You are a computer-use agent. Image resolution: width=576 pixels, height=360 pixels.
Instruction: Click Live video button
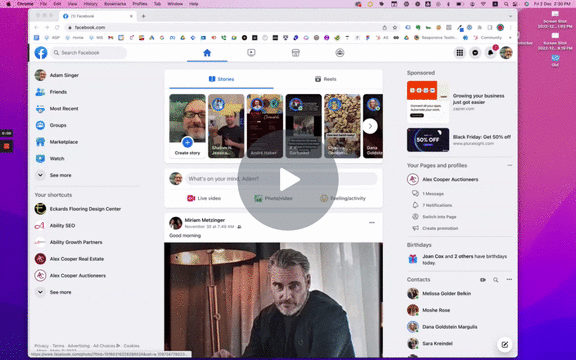[204, 198]
